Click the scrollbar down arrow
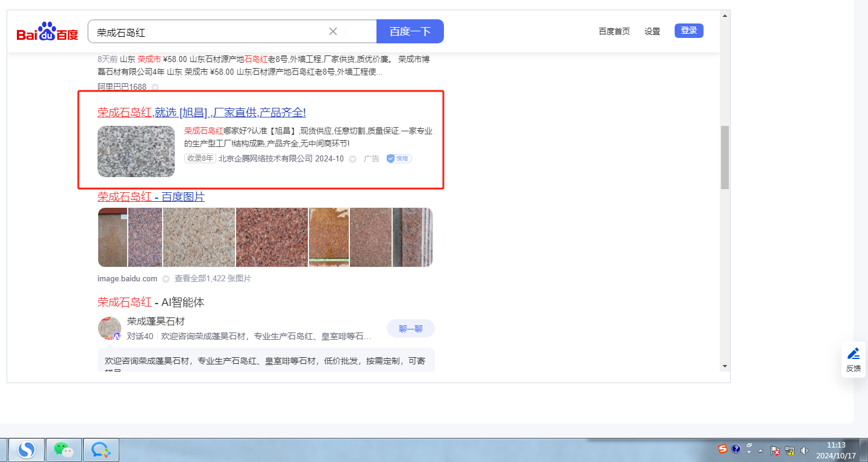This screenshot has width=868, height=462. coord(725,366)
